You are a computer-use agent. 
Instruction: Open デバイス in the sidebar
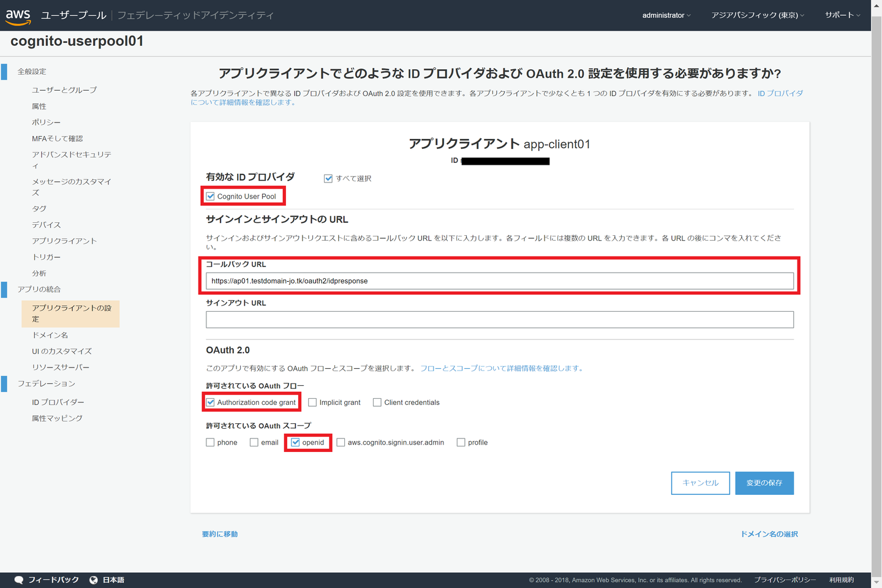point(47,225)
